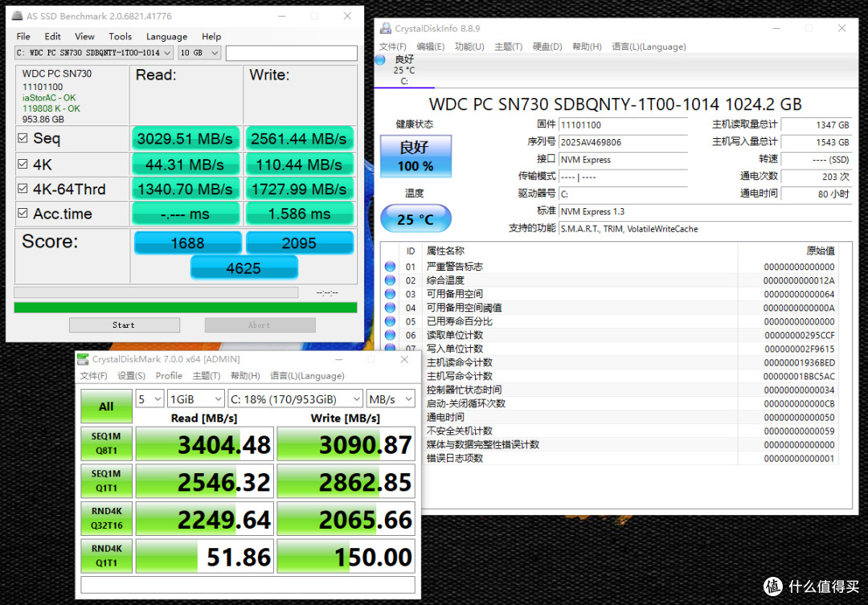This screenshot has height=605, width=868.
Task: Click the Start button in AS SSD Benchmark
Action: pyautogui.click(x=125, y=325)
